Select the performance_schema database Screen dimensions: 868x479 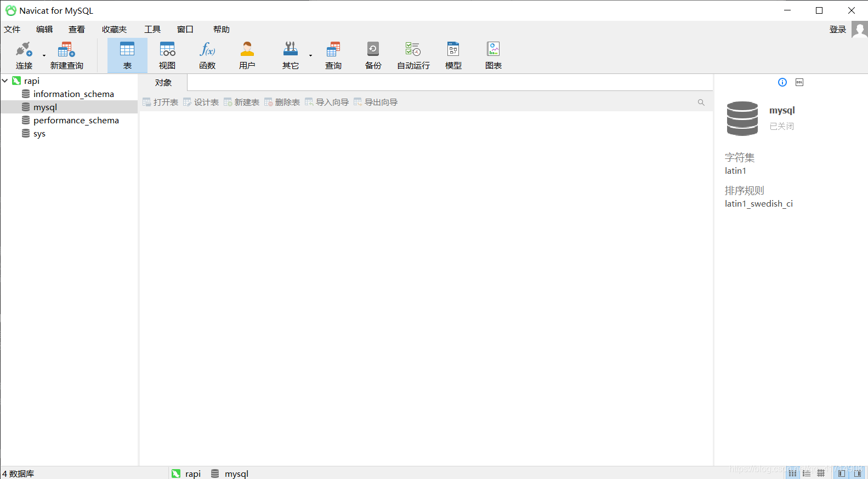76,120
